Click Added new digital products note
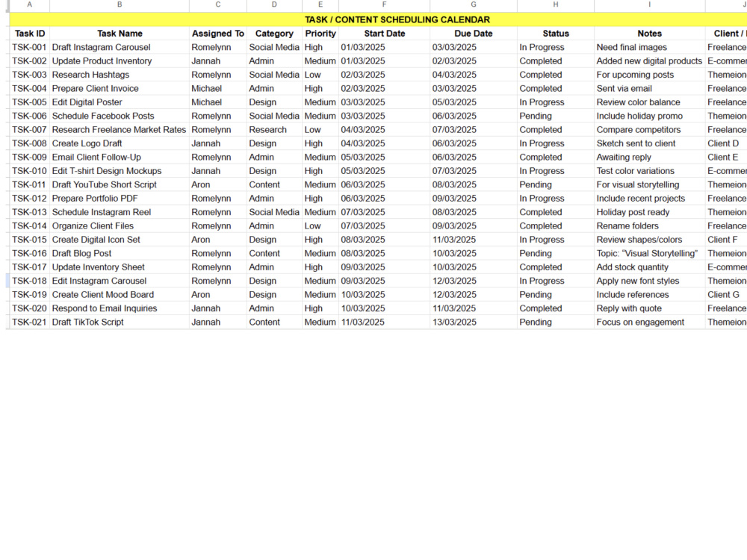 (649, 61)
